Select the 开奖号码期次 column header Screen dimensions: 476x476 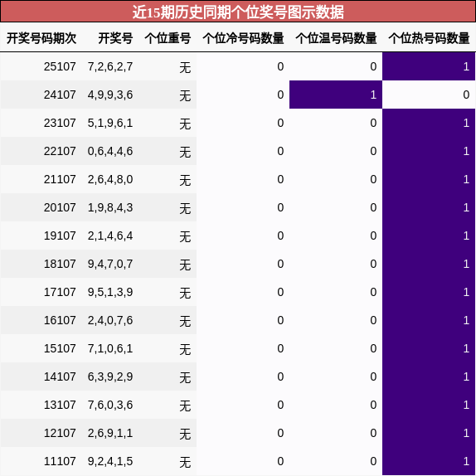pyautogui.click(x=41, y=38)
